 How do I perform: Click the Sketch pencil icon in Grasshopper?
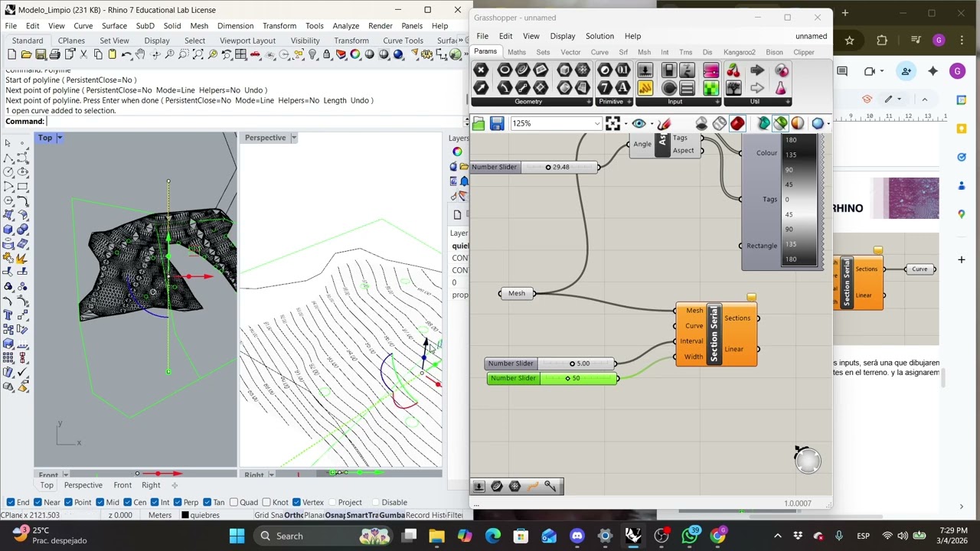tap(663, 123)
